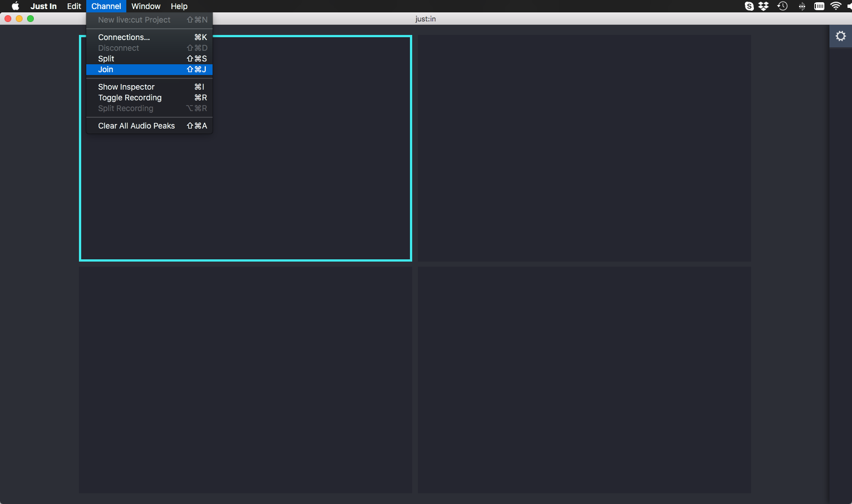This screenshot has height=504, width=852.
Task: Select Clear All Audio Peaks
Action: point(149,126)
